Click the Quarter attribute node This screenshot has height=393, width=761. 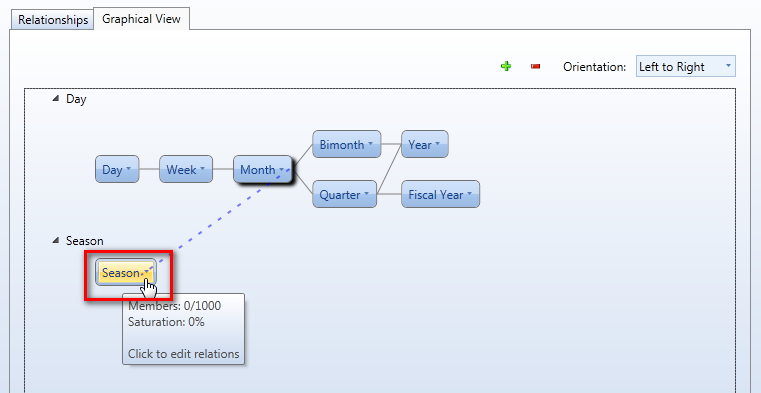(x=345, y=195)
